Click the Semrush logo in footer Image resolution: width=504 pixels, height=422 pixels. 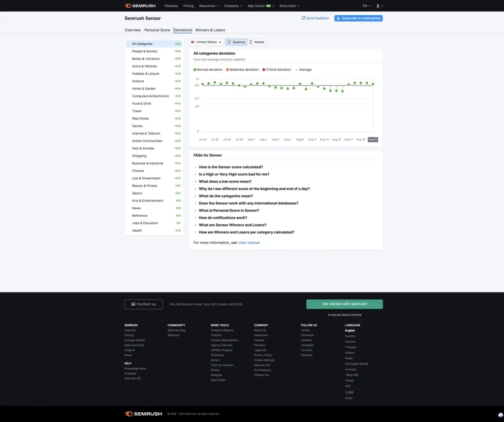click(143, 414)
